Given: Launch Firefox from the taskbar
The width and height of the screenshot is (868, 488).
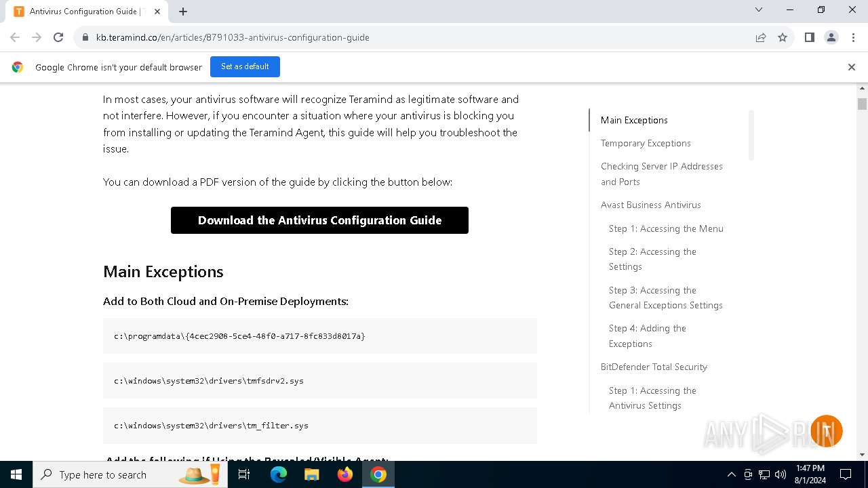Looking at the screenshot, I should pyautogui.click(x=345, y=474).
